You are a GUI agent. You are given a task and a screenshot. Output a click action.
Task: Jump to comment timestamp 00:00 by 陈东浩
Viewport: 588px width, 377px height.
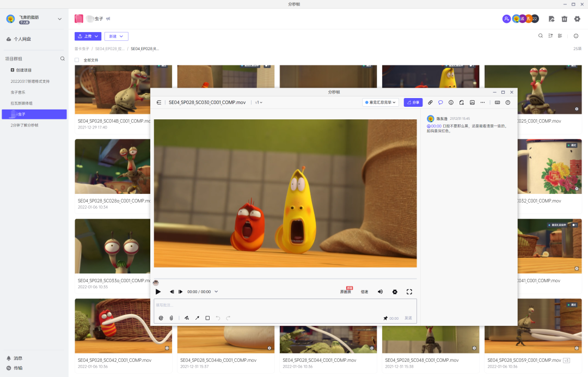[434, 126]
